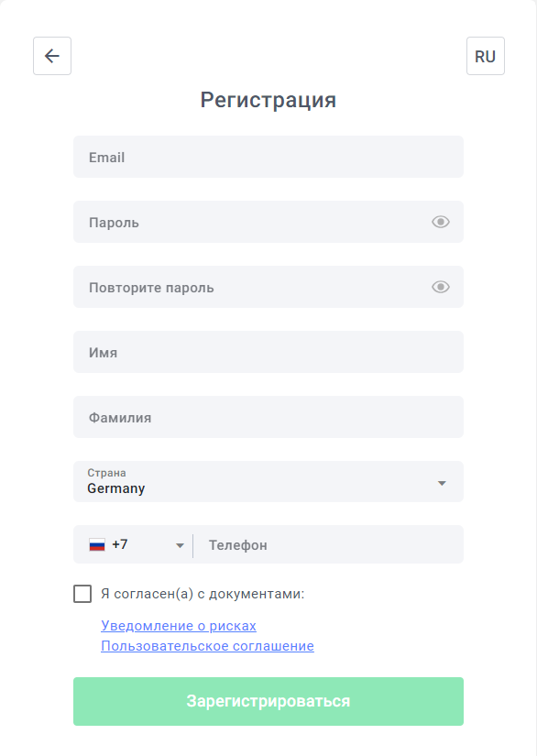Image resolution: width=537 pixels, height=756 pixels.
Task: Click the Зарегистрироваться button
Action: click(x=268, y=701)
